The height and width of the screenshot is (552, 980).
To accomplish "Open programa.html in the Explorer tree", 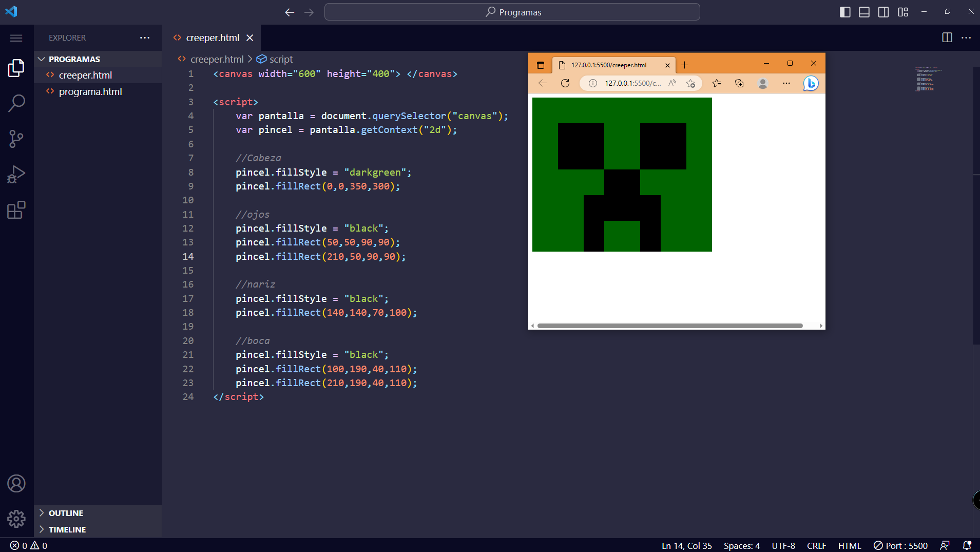I will coord(98,91).
